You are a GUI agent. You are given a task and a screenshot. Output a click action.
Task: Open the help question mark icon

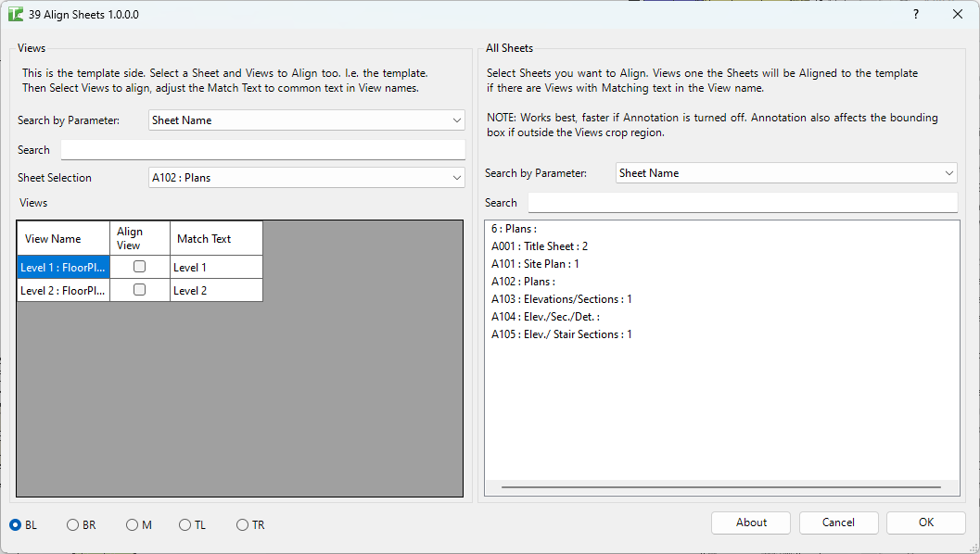915,14
